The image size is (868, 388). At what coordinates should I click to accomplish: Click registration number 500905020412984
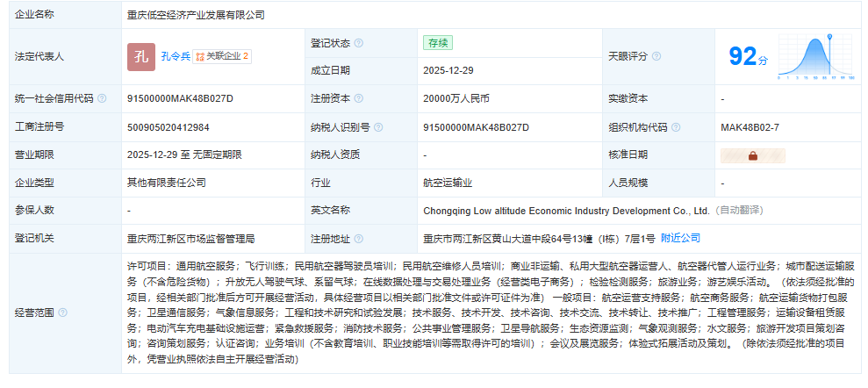click(x=169, y=127)
